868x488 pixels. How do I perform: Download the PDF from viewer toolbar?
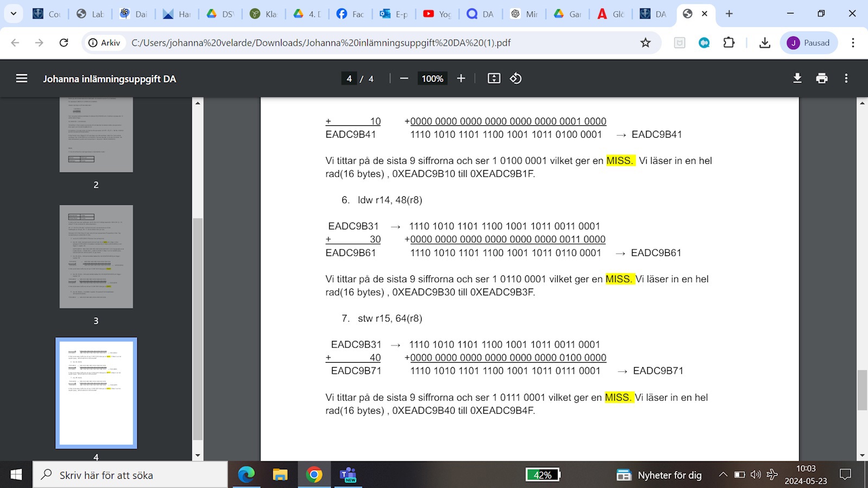[x=797, y=79]
